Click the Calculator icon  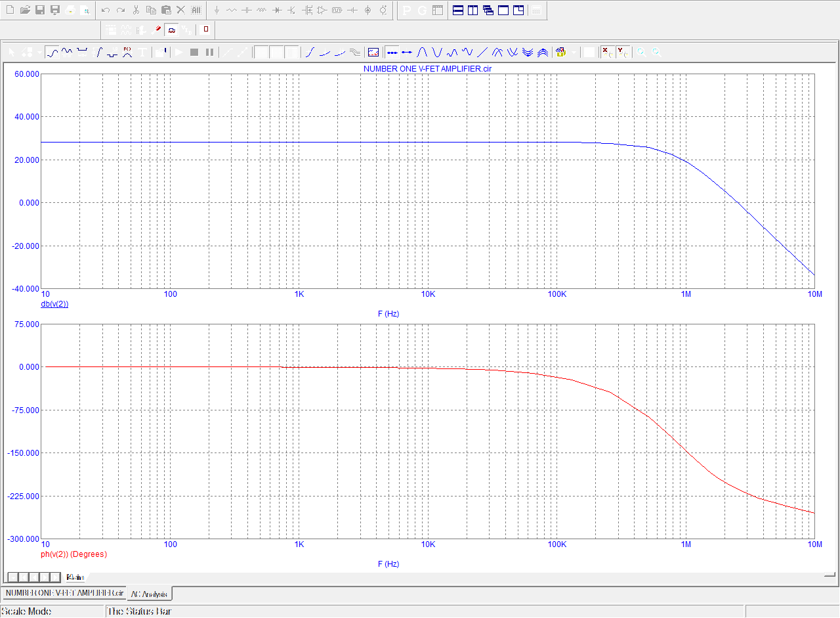[x=536, y=11]
